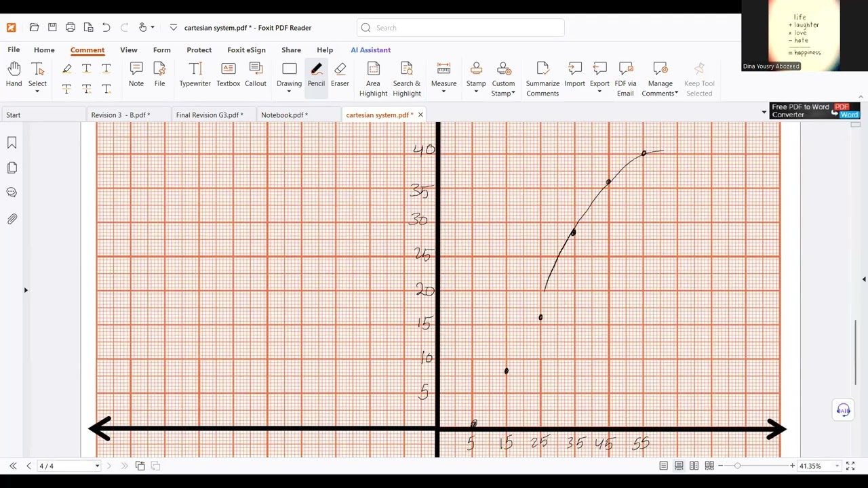Click in the Search field
Viewport: 868px width, 488px height.
(x=460, y=28)
